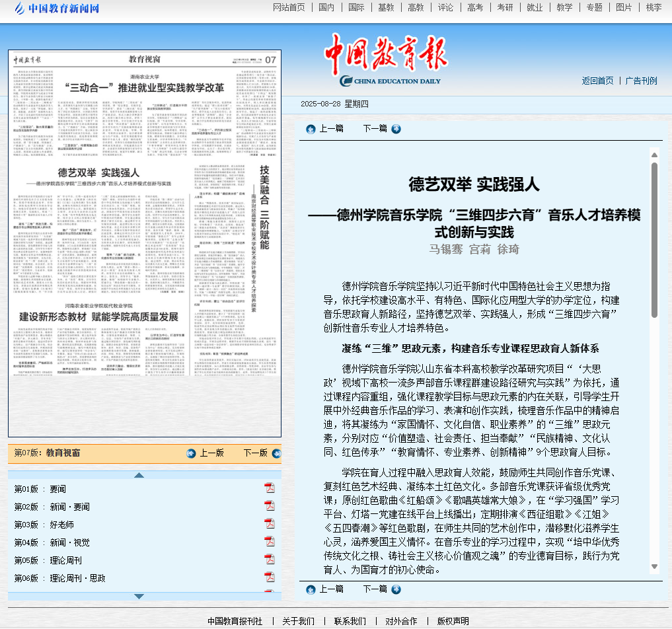Click the 返回首页 link

click(x=597, y=81)
